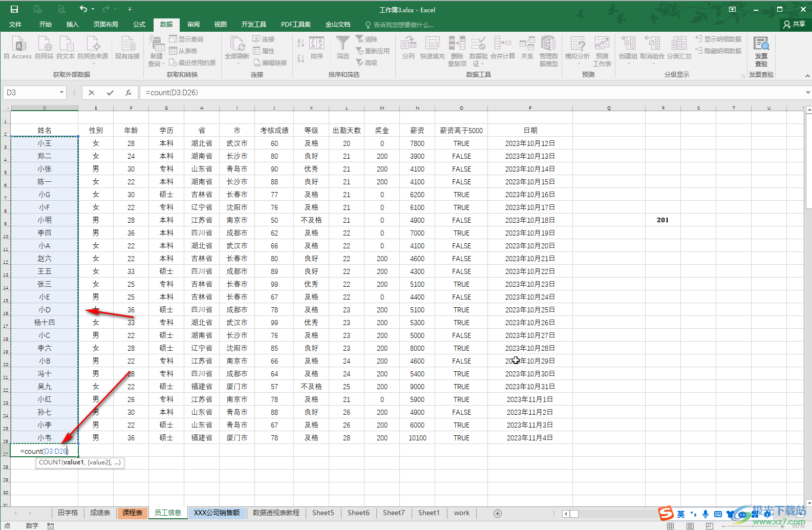Open Existing Connections icon

point(127,44)
